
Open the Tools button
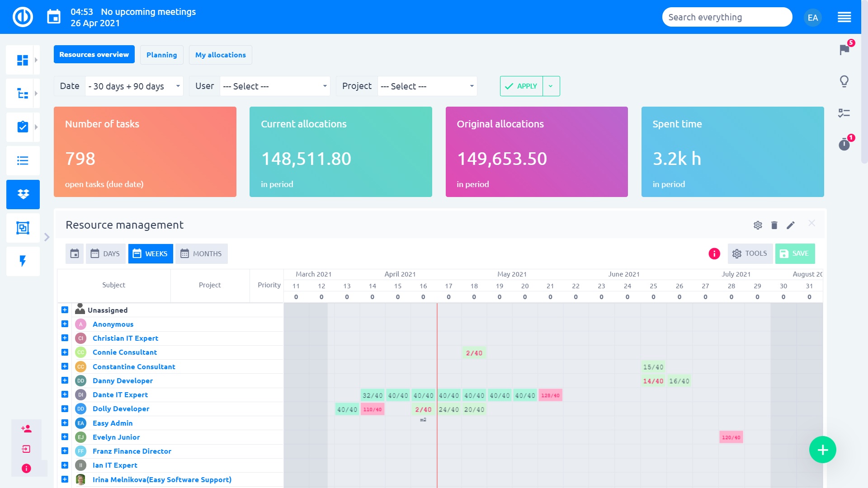pyautogui.click(x=750, y=254)
